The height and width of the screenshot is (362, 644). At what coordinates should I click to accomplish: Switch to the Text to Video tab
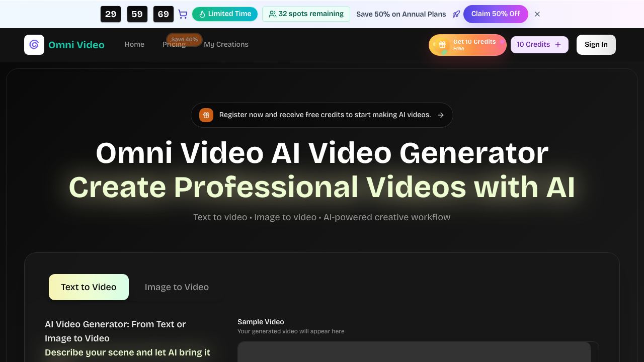tap(89, 287)
